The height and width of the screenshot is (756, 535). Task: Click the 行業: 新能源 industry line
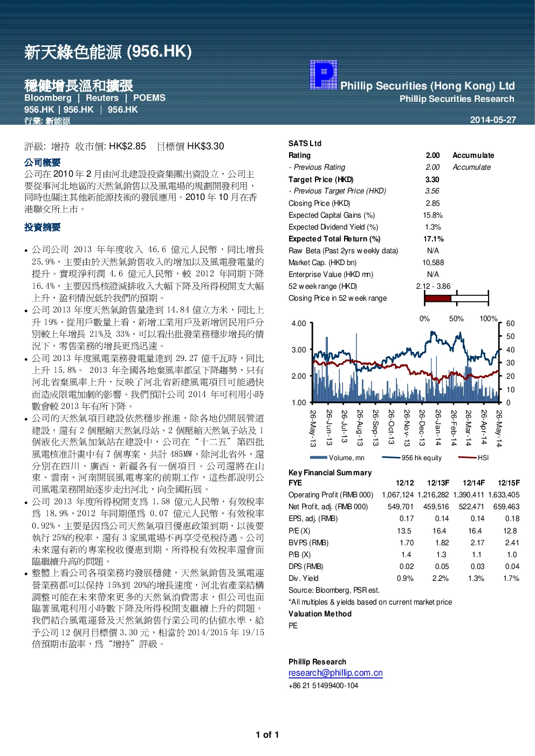pyautogui.click(x=47, y=121)
